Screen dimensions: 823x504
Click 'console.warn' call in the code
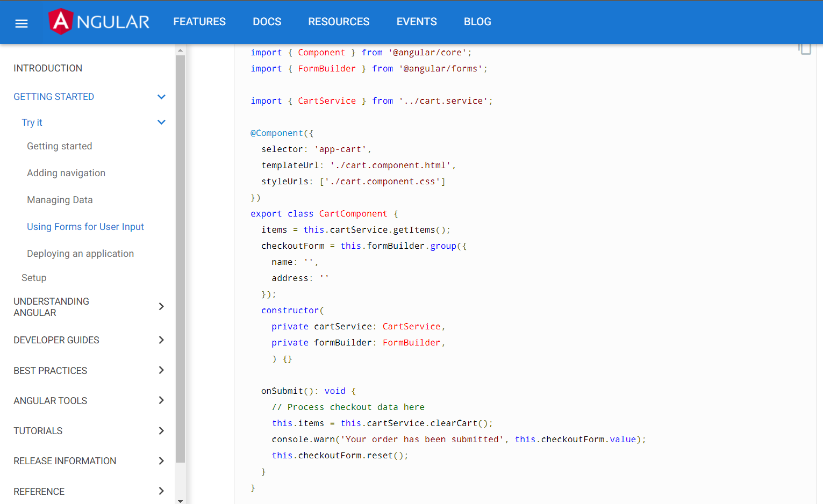point(303,440)
